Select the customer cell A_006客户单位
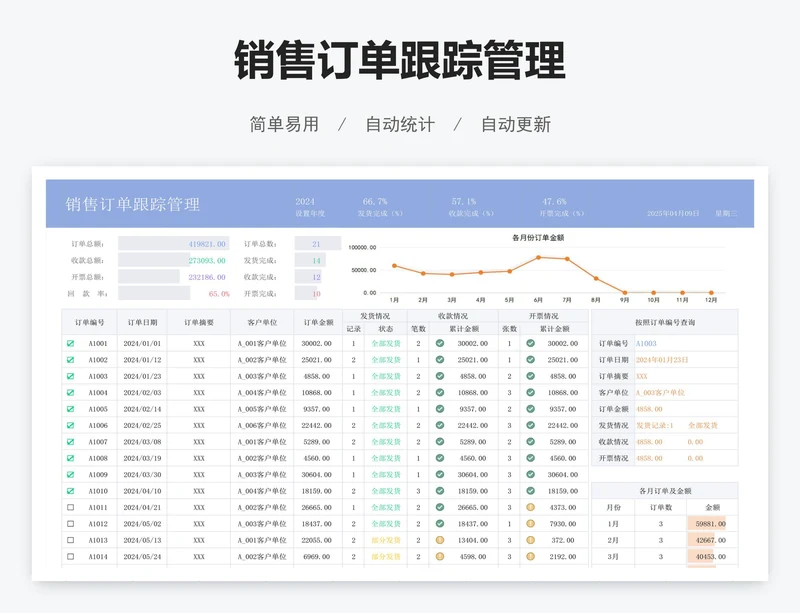Viewport: 800px width, 613px height. tap(262, 425)
